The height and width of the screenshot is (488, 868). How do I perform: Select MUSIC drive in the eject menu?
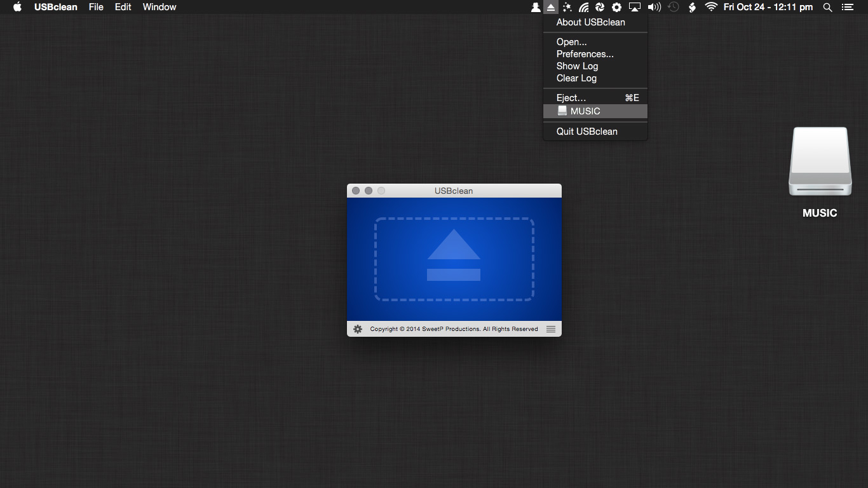pyautogui.click(x=595, y=111)
